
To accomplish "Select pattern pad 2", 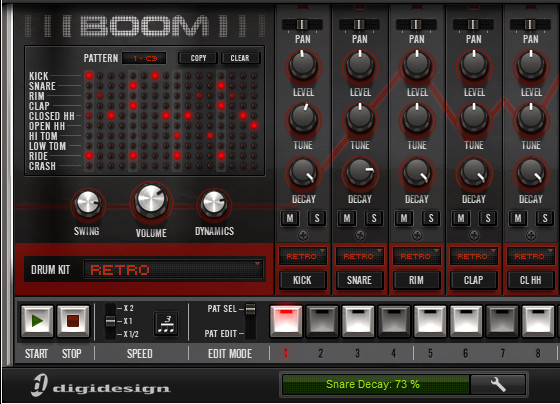I will point(322,321).
